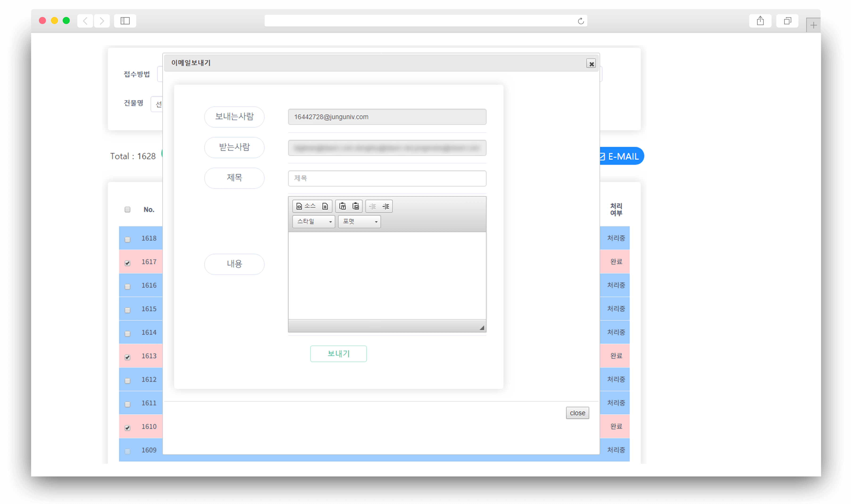Click 완료 status in row 1610

coord(616,426)
